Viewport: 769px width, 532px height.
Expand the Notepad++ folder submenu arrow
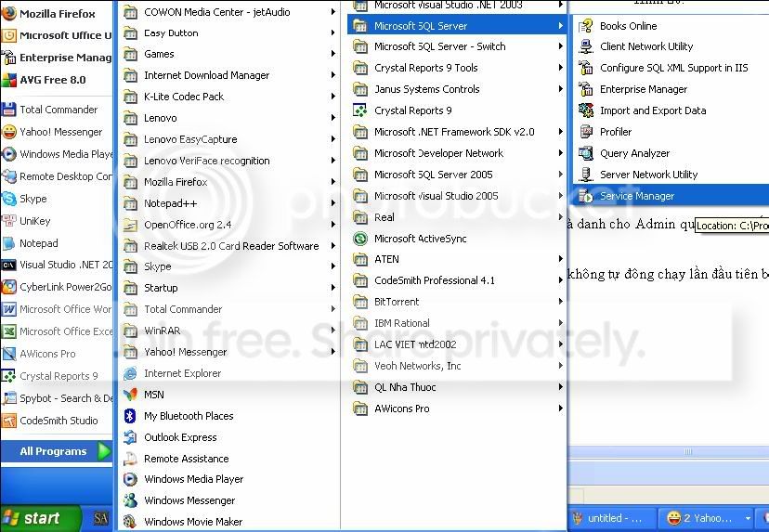[x=333, y=203]
